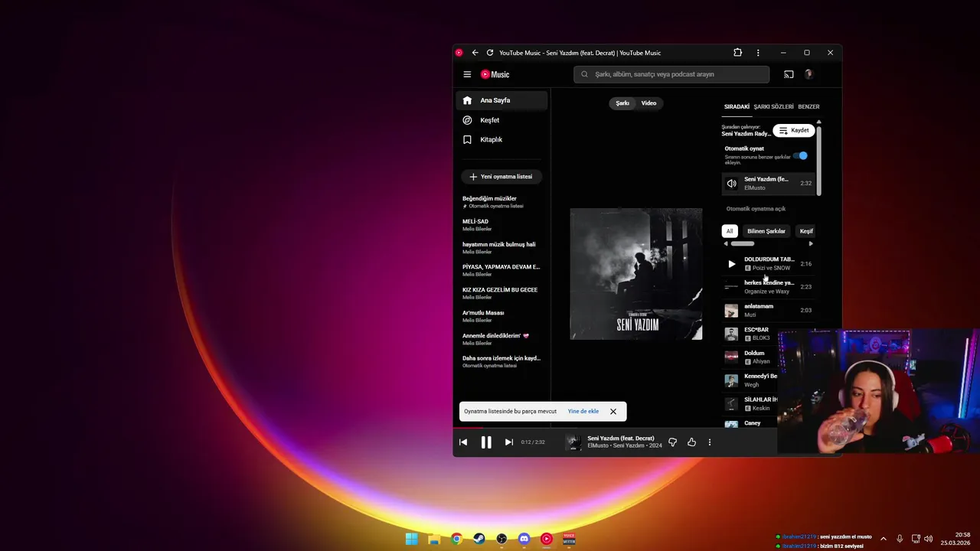
Task: Select the ŞARKI SÖZLERİ tab
Action: [773, 107]
